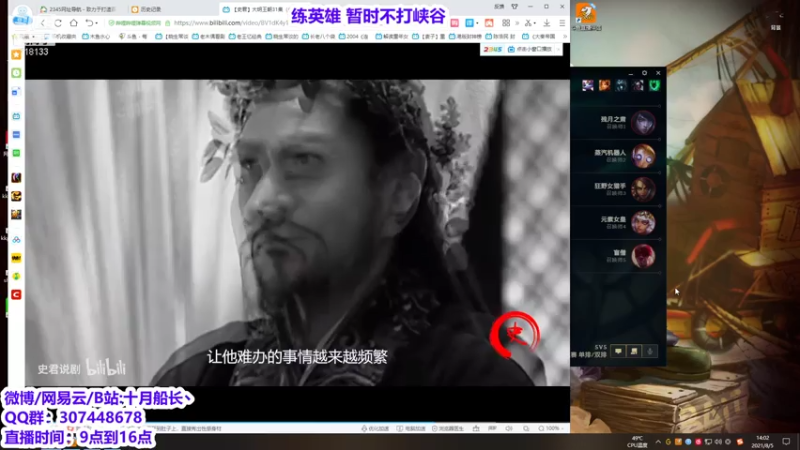Open the Windows notification center icon
This screenshot has height=450, width=800.
click(x=786, y=442)
